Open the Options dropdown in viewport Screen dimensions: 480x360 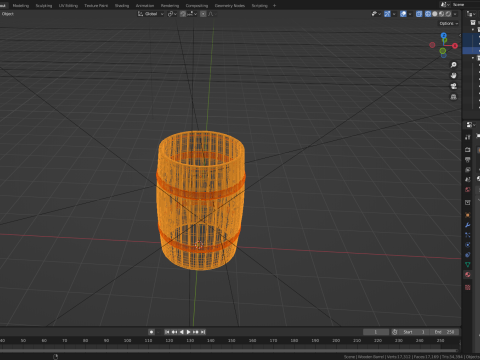[x=448, y=23]
